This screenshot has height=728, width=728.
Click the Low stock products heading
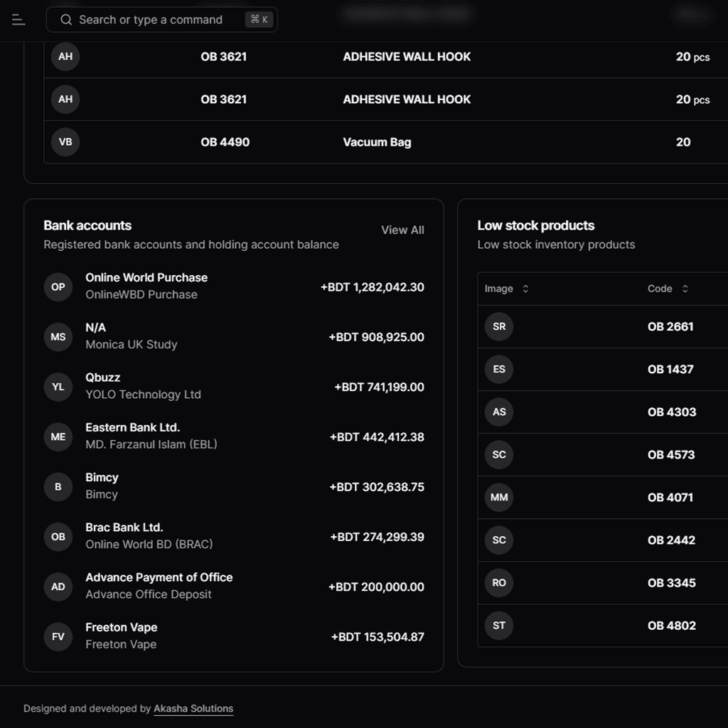536,225
